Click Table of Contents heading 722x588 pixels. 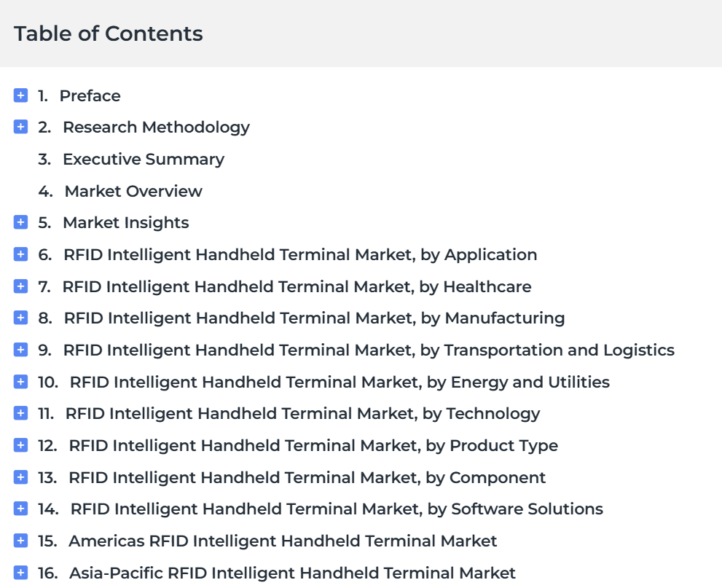[109, 34]
